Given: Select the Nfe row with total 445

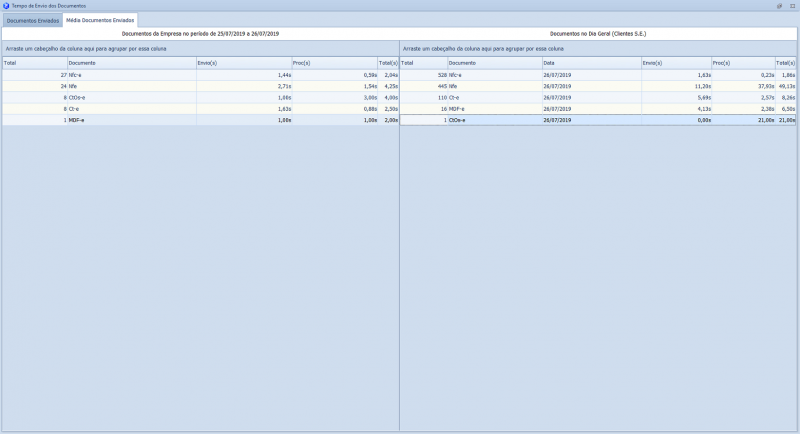Looking at the screenshot, I should (x=494, y=86).
